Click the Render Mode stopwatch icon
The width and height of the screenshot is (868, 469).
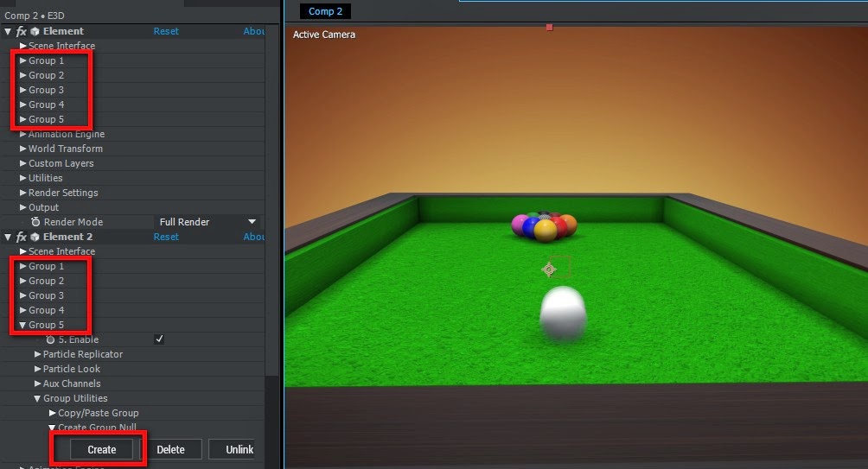(x=35, y=222)
